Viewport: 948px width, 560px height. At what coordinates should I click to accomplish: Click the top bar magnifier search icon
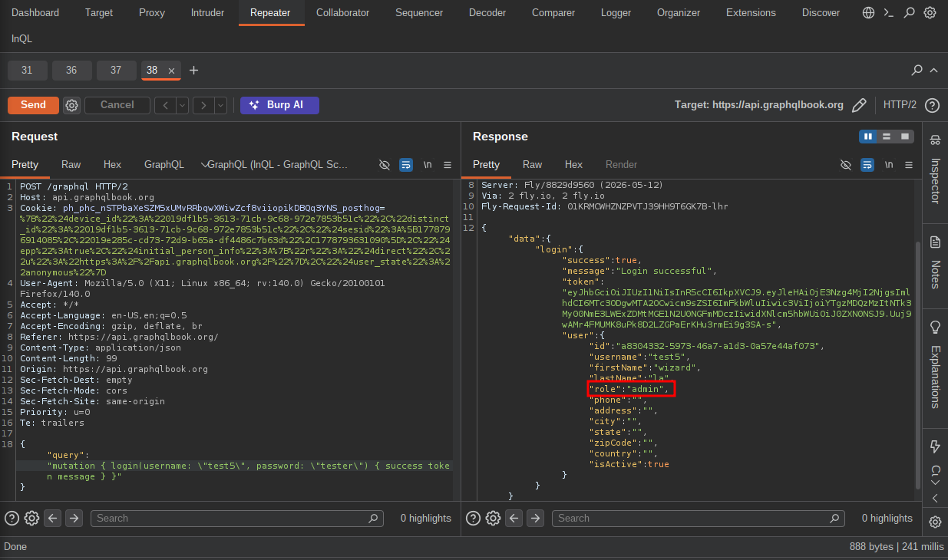click(x=910, y=12)
